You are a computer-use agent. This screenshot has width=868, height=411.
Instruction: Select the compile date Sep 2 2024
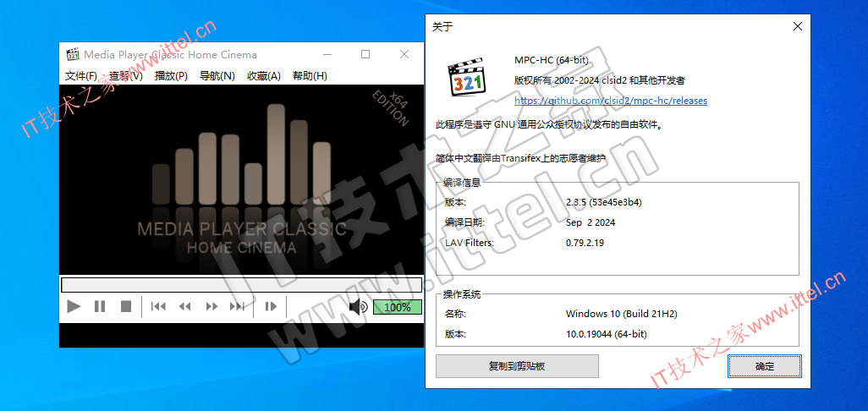tap(591, 222)
